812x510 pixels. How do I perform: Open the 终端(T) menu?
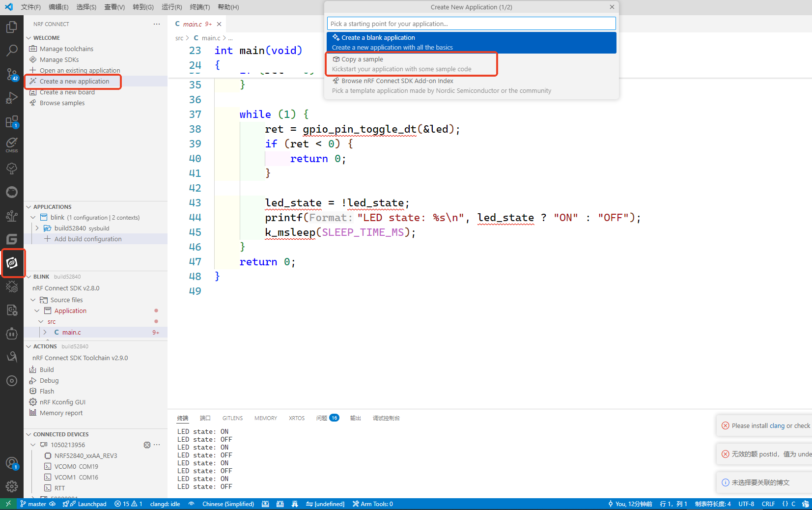click(199, 7)
